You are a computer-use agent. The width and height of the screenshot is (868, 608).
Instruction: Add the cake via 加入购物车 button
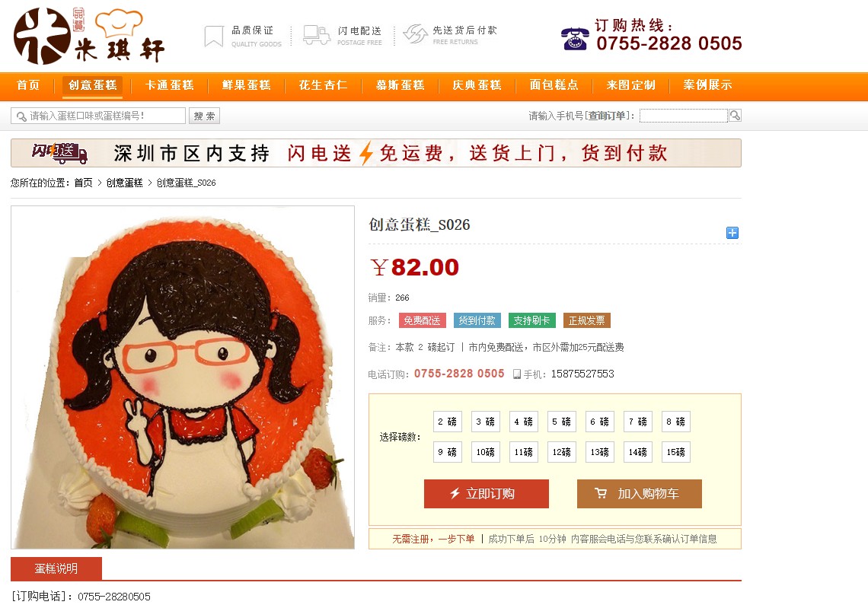[x=640, y=494]
